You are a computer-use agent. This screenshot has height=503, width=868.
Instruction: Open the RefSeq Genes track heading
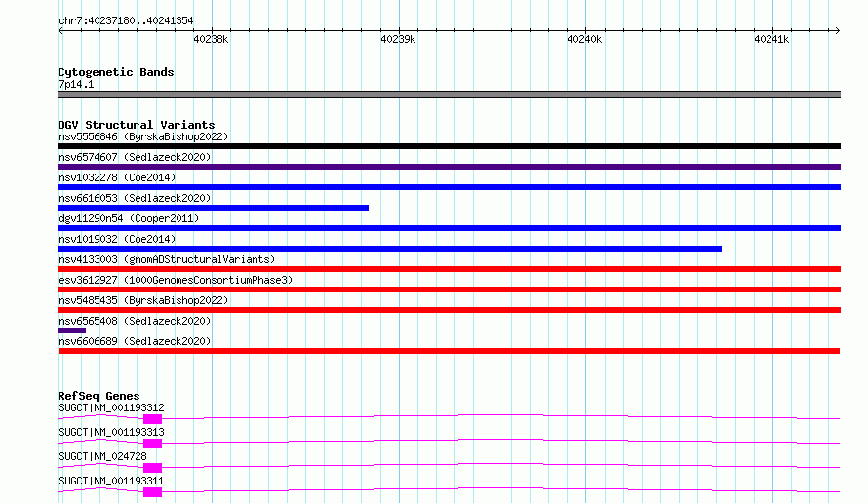pyautogui.click(x=99, y=396)
